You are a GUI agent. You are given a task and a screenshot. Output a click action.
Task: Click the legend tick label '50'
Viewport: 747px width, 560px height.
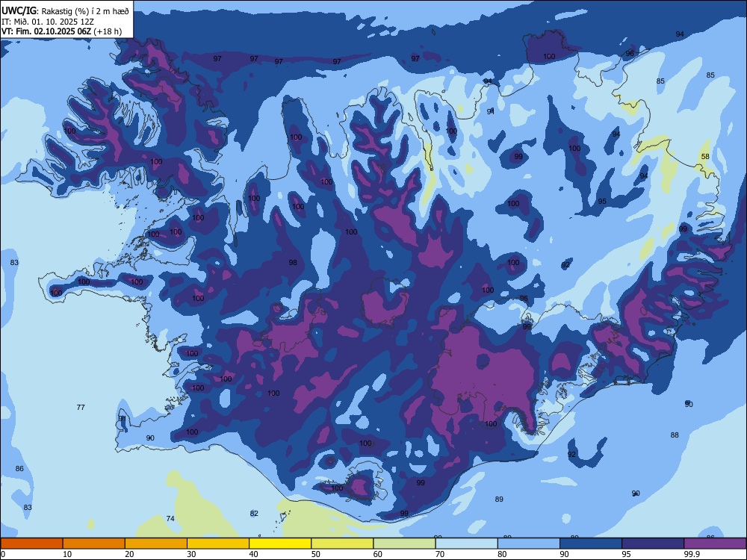tap(316, 554)
